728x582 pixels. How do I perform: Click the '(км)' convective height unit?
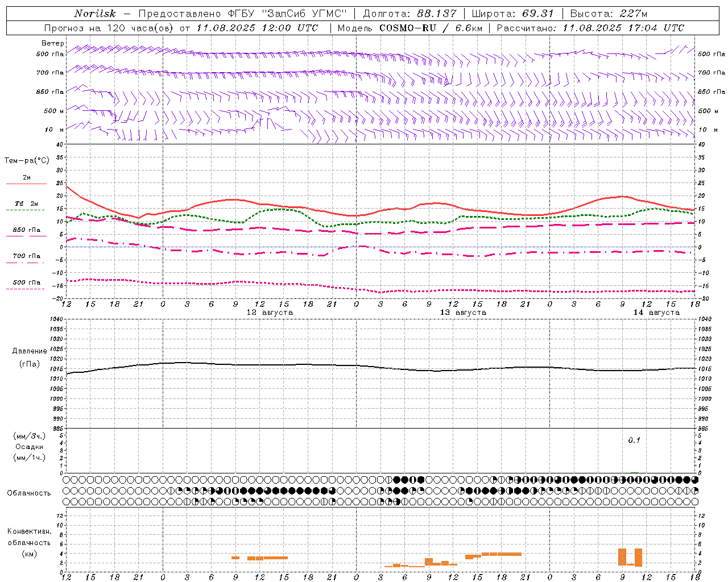[30, 553]
